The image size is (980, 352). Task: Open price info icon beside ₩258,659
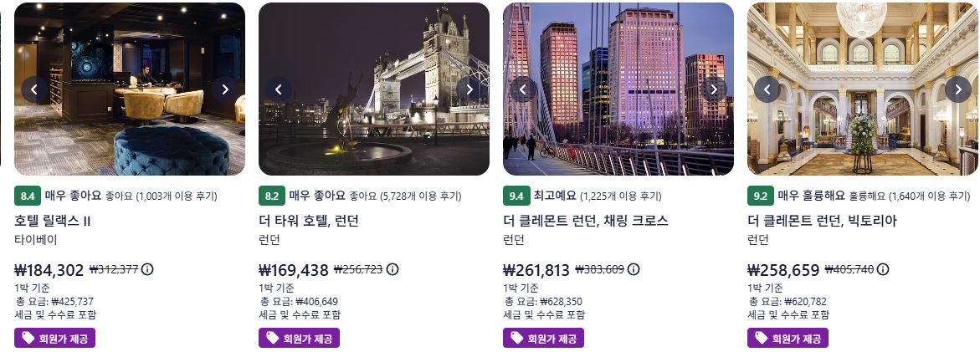pos(883,269)
